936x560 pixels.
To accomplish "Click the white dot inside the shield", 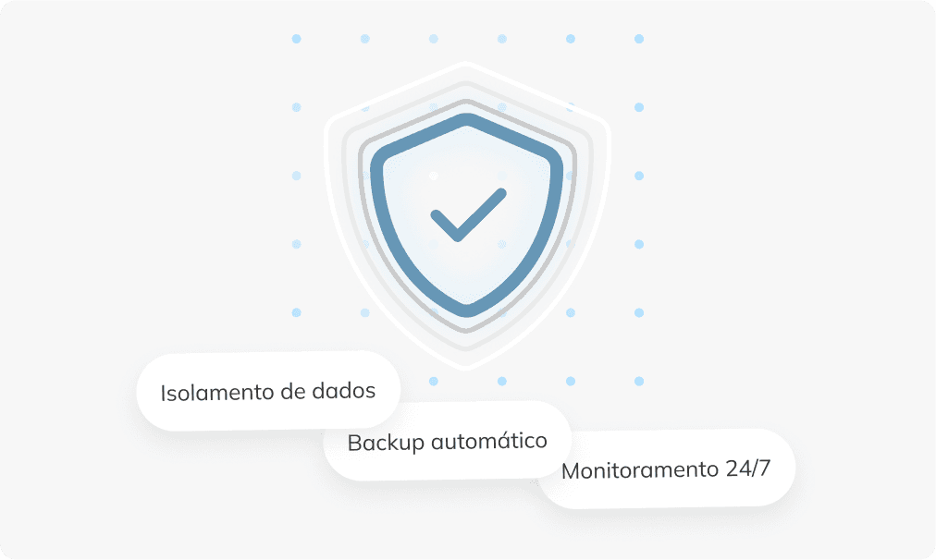I will click(x=434, y=176).
